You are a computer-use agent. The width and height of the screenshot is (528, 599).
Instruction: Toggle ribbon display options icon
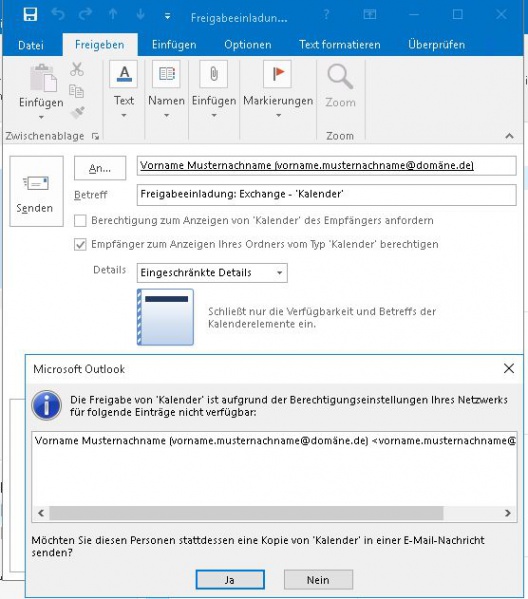[369, 15]
